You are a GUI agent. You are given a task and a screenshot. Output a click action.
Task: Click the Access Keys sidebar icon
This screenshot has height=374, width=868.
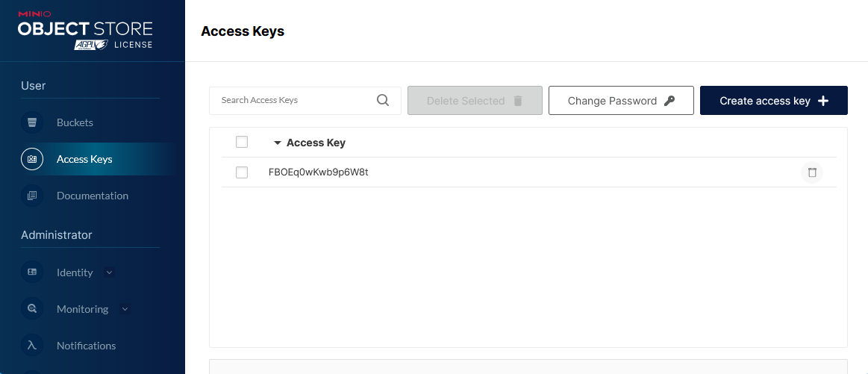click(32, 159)
